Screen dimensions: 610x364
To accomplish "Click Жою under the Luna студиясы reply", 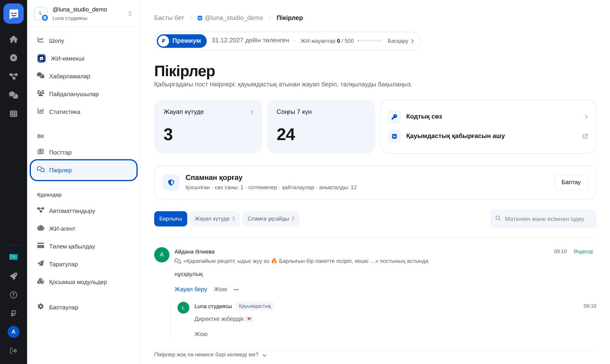I will [x=201, y=334].
